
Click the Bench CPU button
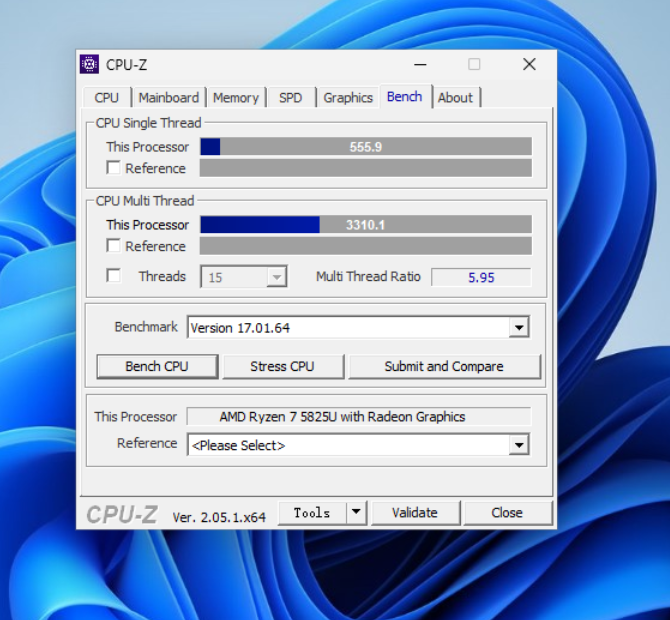click(157, 366)
